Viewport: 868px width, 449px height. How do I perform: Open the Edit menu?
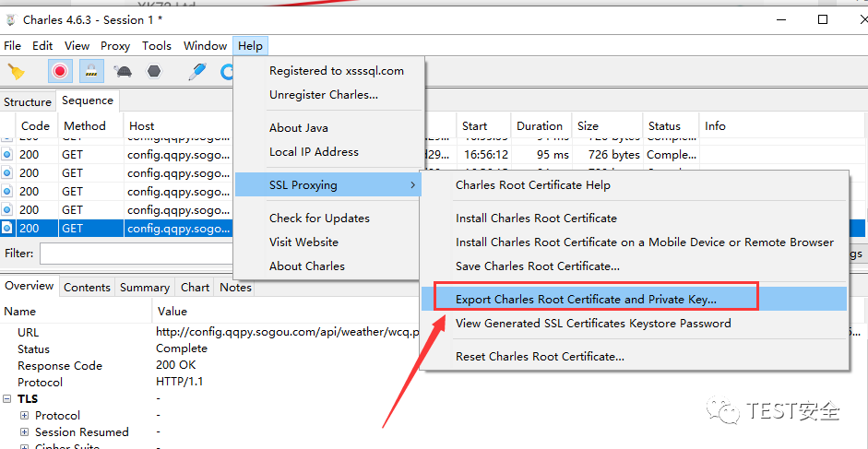coord(42,46)
